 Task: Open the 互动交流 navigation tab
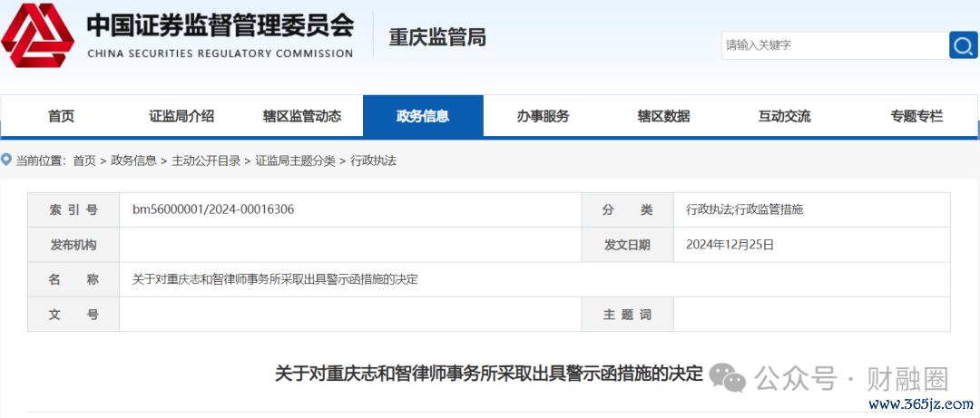pos(784,115)
